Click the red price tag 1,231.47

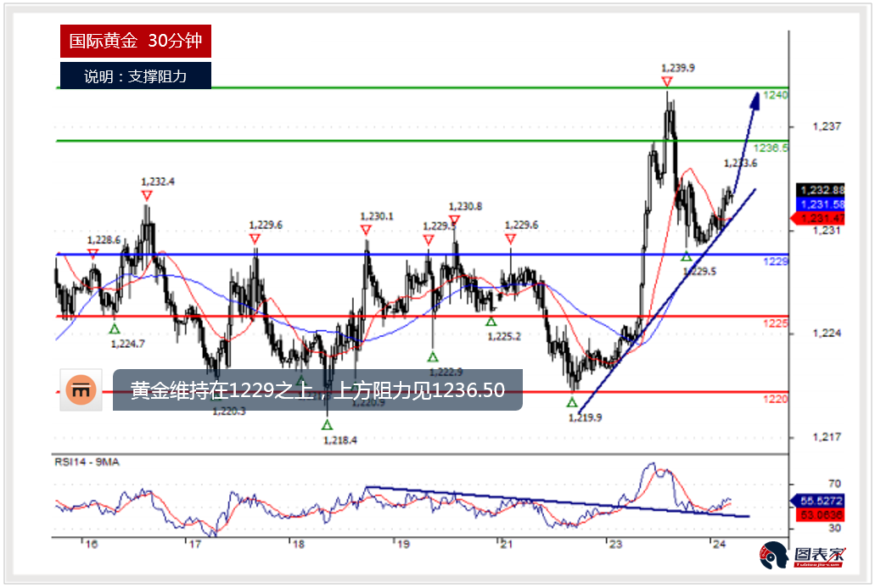click(819, 218)
